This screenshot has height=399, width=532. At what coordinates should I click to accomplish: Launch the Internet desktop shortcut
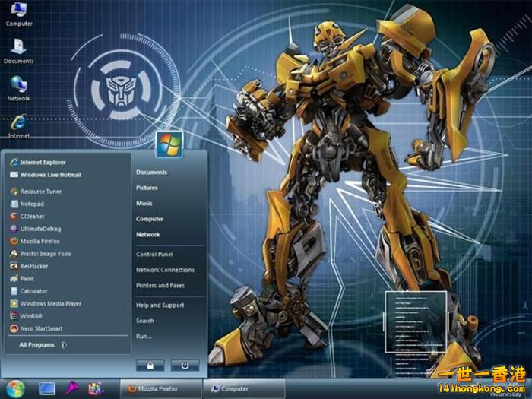pyautogui.click(x=19, y=126)
